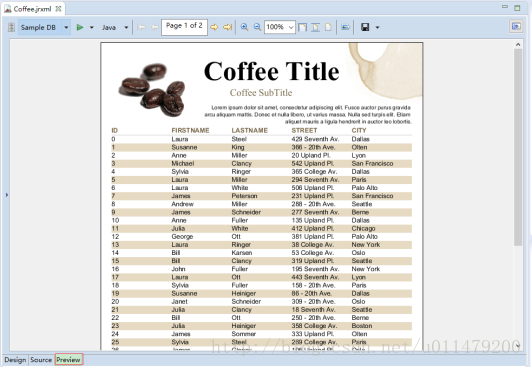This screenshot has width=532, height=367.
Task: Click the '18 Seventh Av.' cell
Action: [314, 309]
